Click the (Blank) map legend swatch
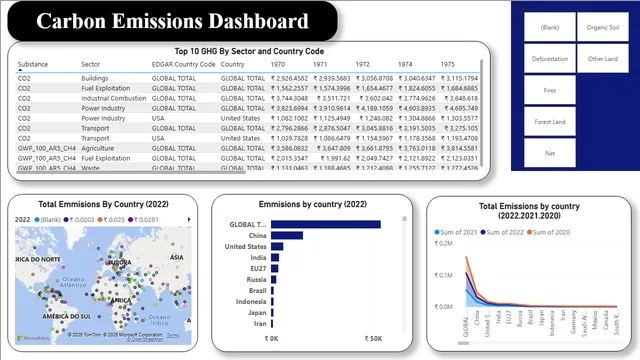Viewport: 640px width, 360px height. click(37, 220)
